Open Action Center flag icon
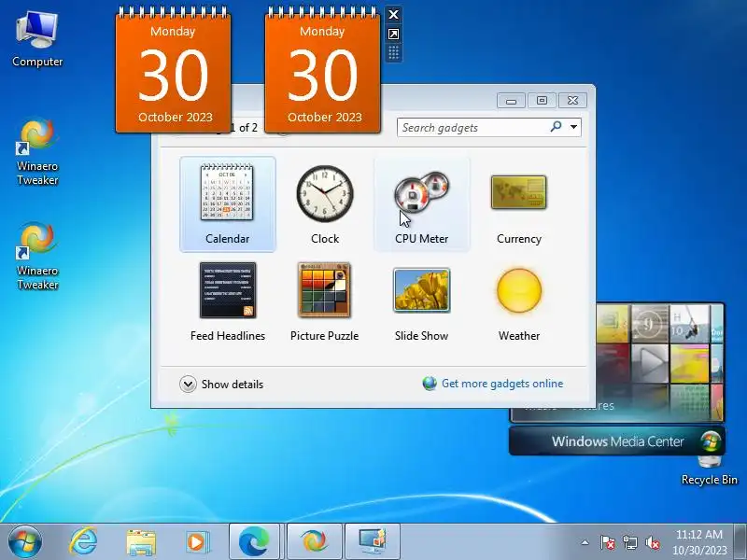 point(607,542)
